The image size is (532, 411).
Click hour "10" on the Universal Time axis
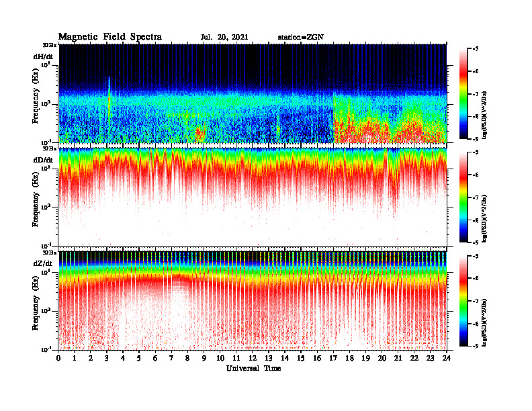[220, 358]
